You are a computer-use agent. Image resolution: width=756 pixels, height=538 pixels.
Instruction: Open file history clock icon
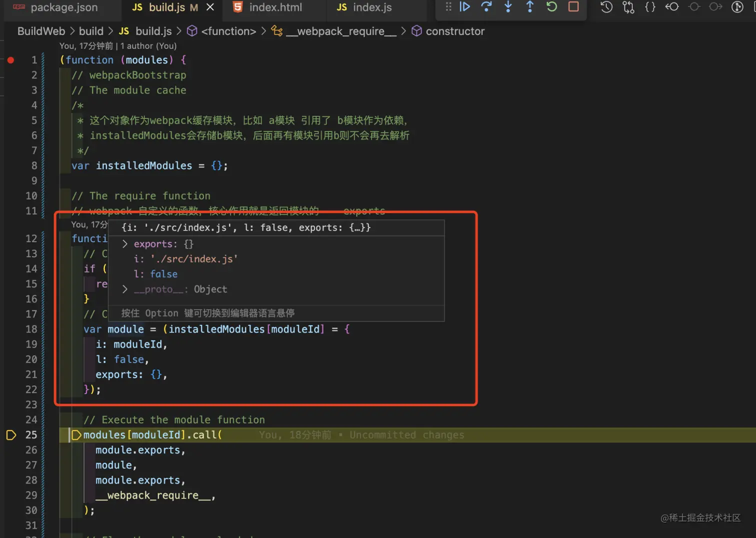pyautogui.click(x=606, y=7)
